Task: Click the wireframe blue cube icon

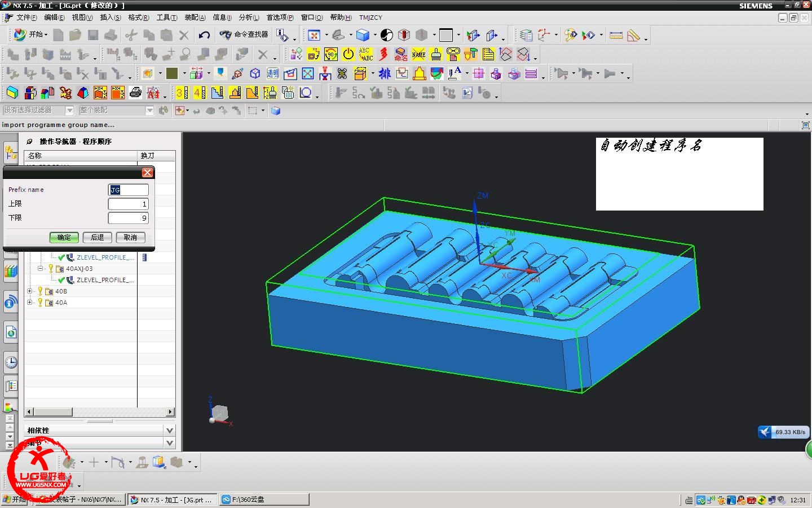Action: tap(255, 73)
